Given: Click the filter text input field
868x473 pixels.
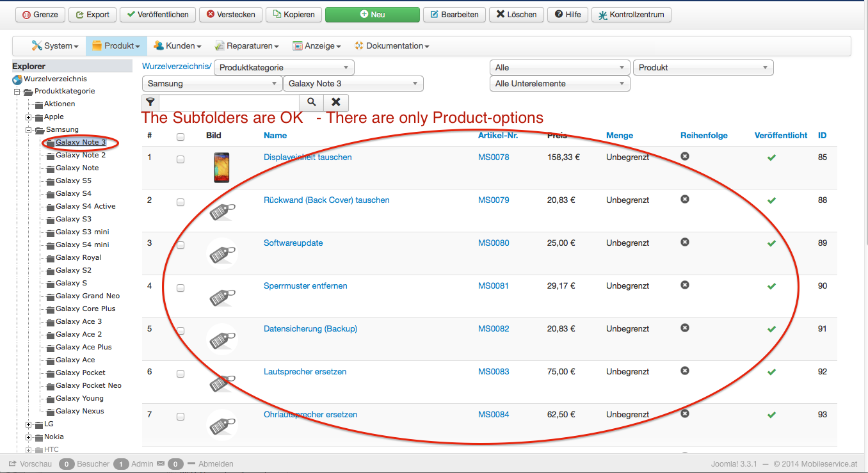Looking at the screenshot, I should coord(229,102).
